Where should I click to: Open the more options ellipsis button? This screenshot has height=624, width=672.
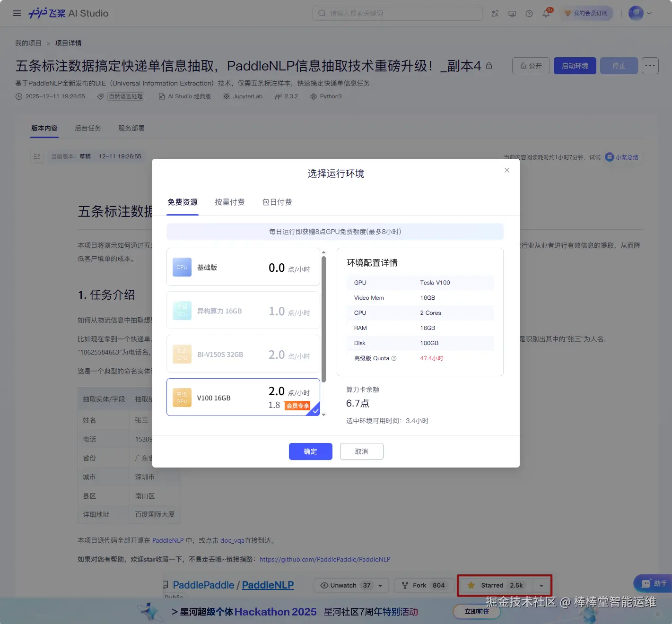point(650,66)
